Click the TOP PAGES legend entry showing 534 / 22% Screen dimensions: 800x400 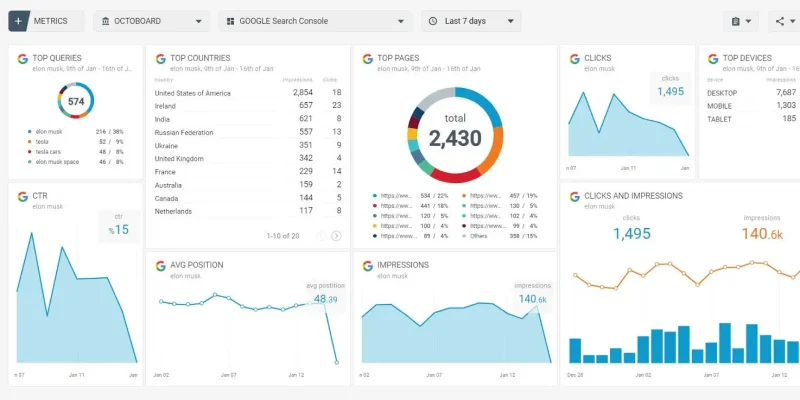click(410, 195)
